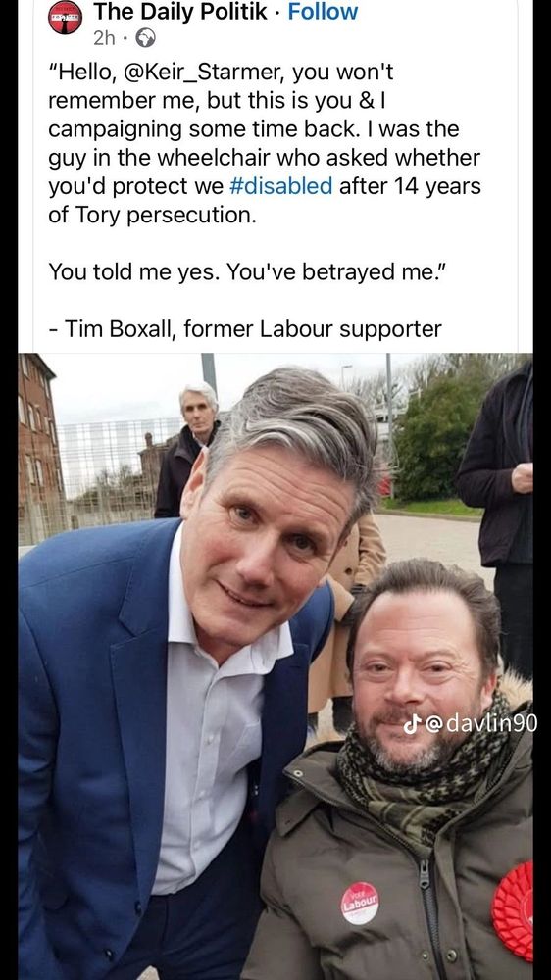The image size is (551, 980).
Task: Open the 2h post timestamp
Action: 105,39
